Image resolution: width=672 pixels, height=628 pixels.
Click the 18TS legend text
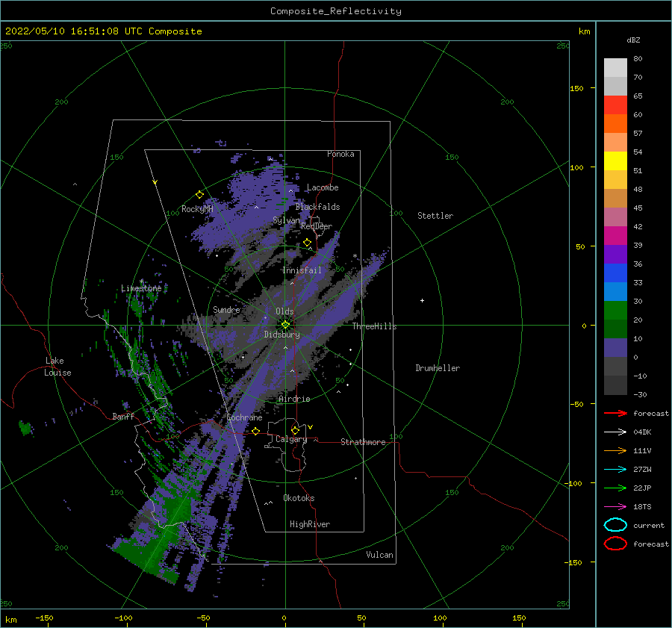642,507
